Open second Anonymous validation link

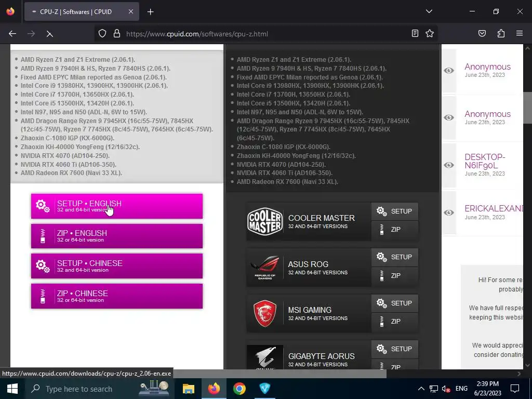[487, 114]
